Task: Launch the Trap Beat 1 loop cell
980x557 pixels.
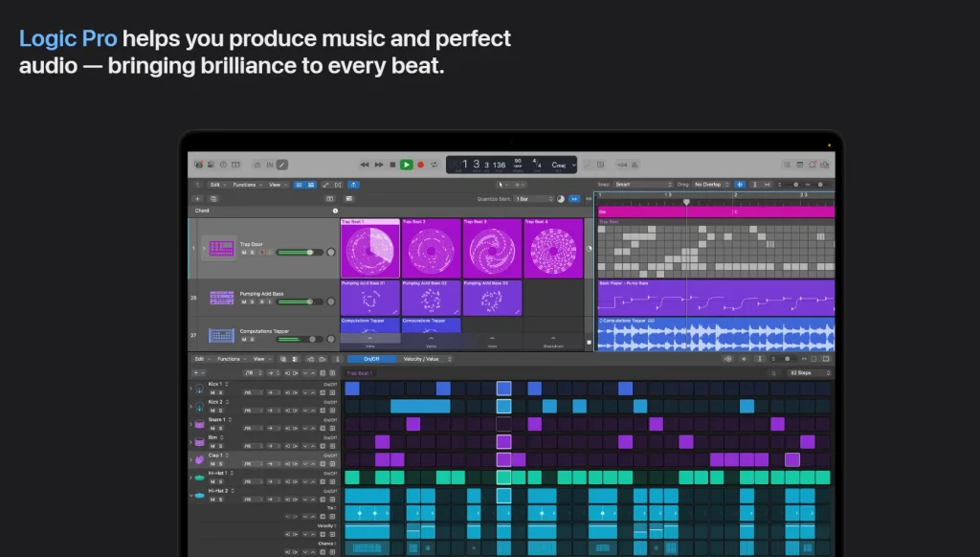Action: click(x=370, y=248)
